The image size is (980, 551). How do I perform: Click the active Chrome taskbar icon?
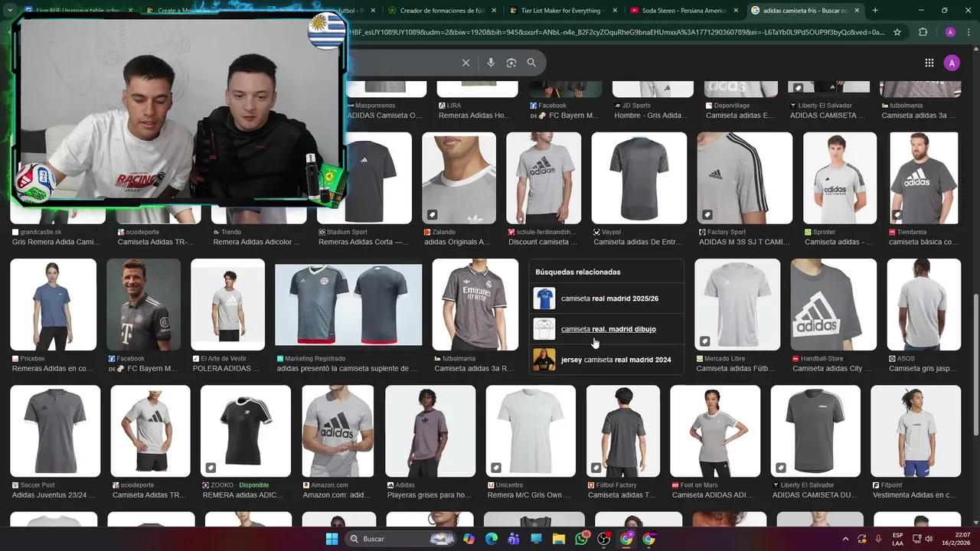click(x=627, y=539)
